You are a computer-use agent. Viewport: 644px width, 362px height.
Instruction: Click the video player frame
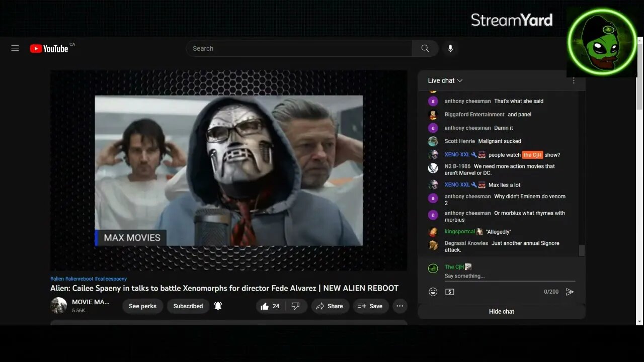pyautogui.click(x=229, y=170)
